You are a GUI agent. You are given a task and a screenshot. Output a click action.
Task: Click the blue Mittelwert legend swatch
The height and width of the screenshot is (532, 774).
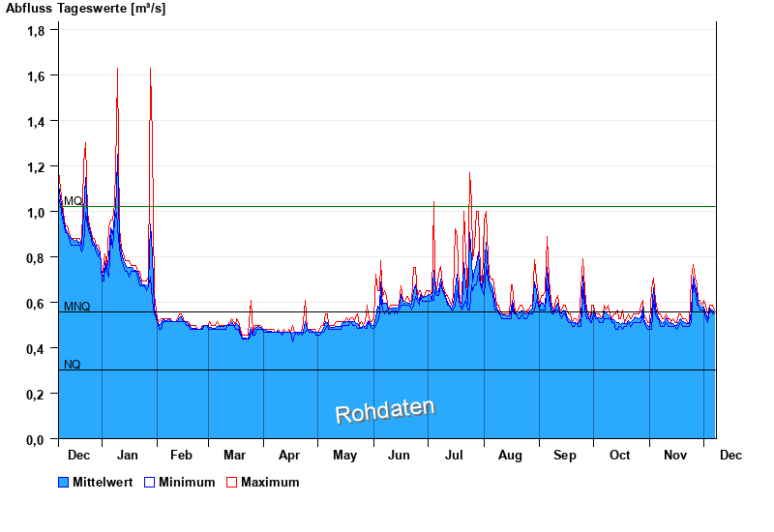64,482
